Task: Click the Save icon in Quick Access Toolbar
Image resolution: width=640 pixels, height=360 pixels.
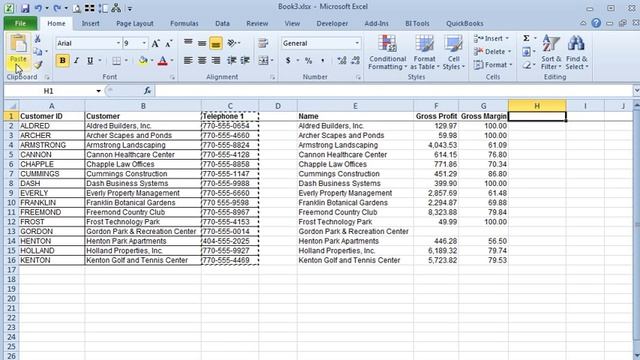Action: pos(25,8)
